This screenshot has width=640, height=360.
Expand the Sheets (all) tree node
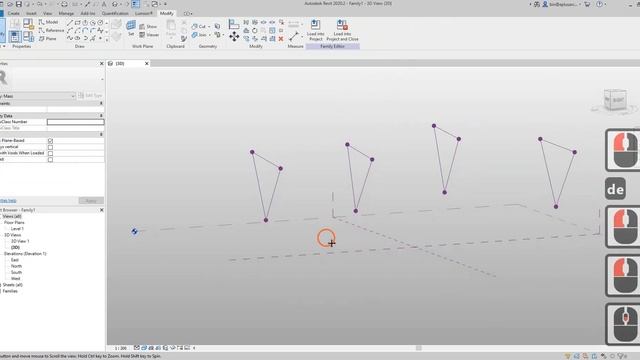(1, 285)
